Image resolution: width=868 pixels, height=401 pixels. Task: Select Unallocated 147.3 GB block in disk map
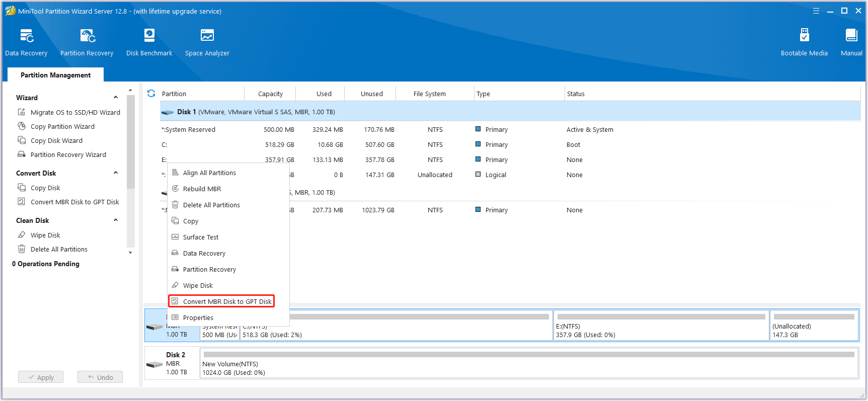tap(814, 325)
